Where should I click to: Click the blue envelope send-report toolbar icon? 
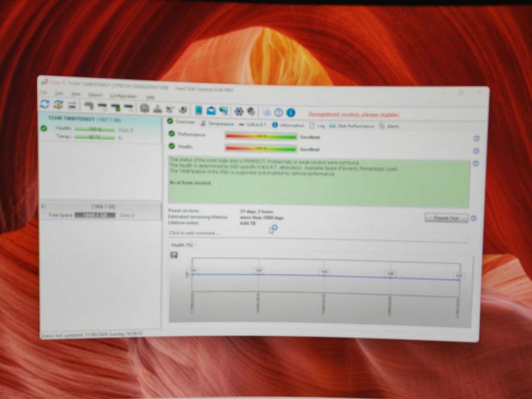tap(211, 110)
